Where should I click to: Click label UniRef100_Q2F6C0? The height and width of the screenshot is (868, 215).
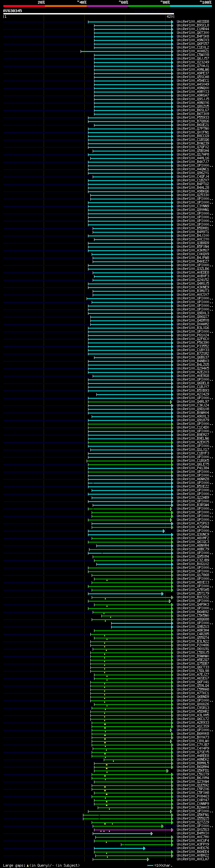(193, 339)
